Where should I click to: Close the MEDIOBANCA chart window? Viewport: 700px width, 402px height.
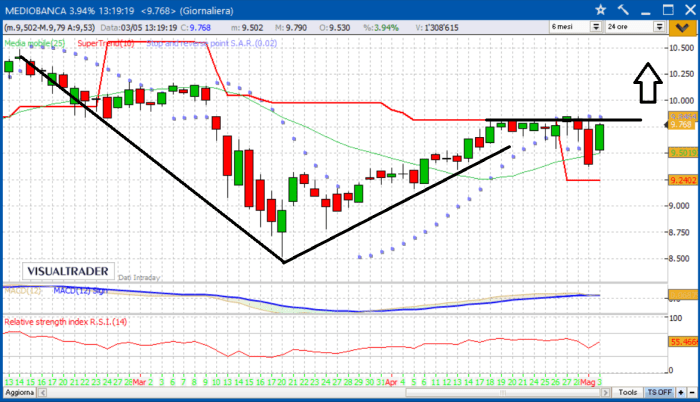click(x=690, y=10)
